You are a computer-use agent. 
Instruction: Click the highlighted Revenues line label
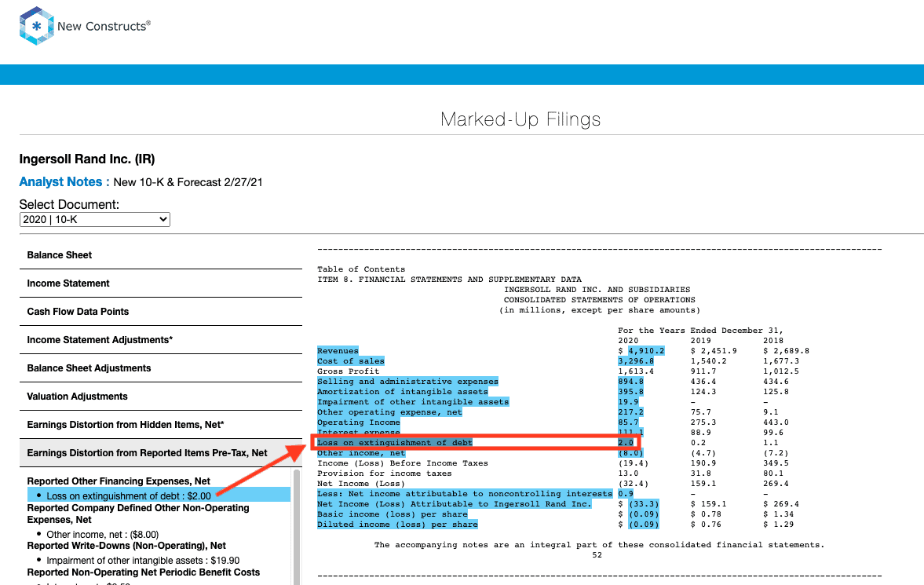pyautogui.click(x=338, y=351)
